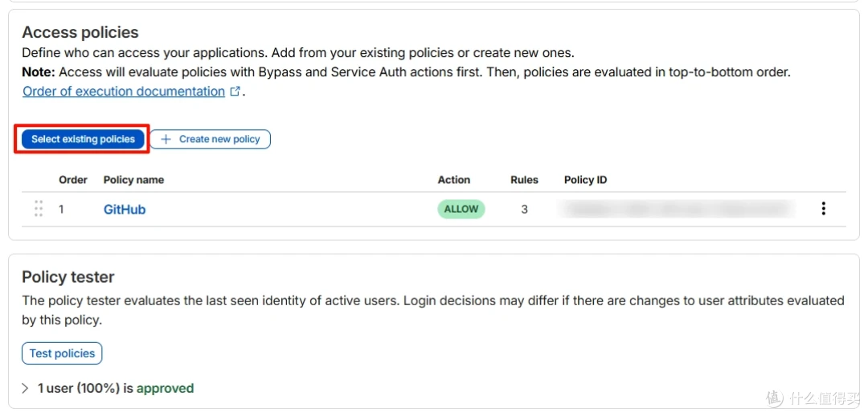
Task: Click the watermark logo icon in the corner
Action: coord(775,398)
